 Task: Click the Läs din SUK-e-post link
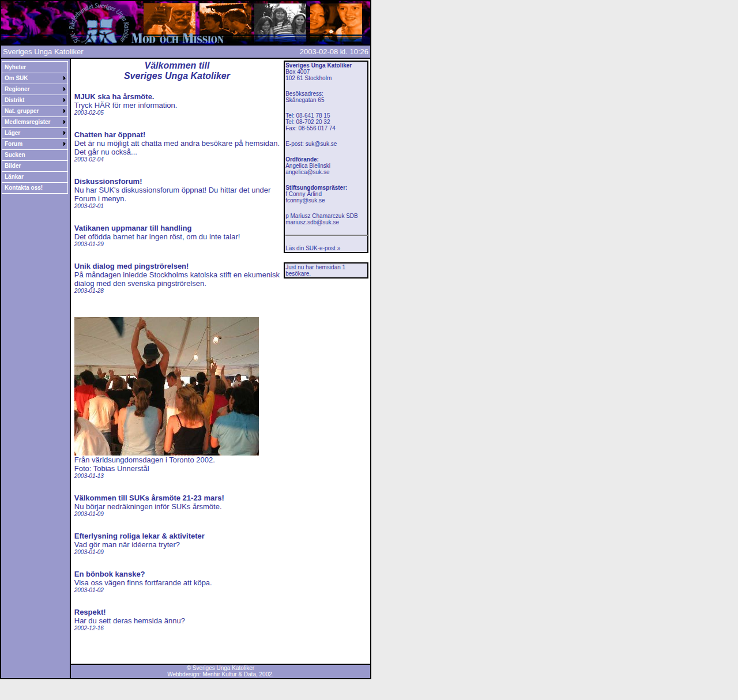tap(312, 249)
